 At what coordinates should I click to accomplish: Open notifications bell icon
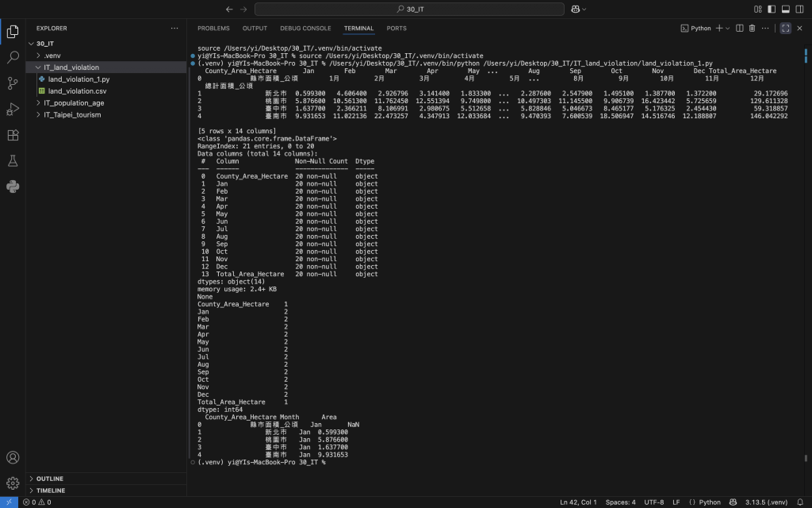click(800, 502)
